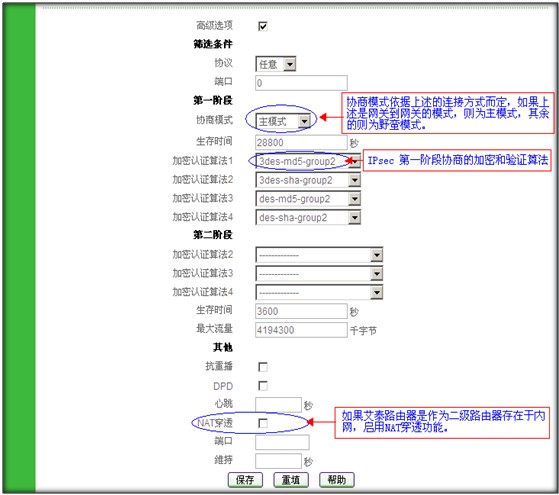Enable the NAT穿透 checkbox

pyautogui.click(x=263, y=423)
